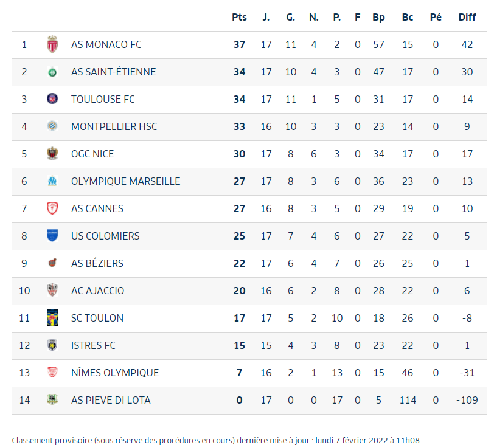Screen dimensions: 494x448
Task: Click the AS Cannes club badge
Action: click(52, 208)
